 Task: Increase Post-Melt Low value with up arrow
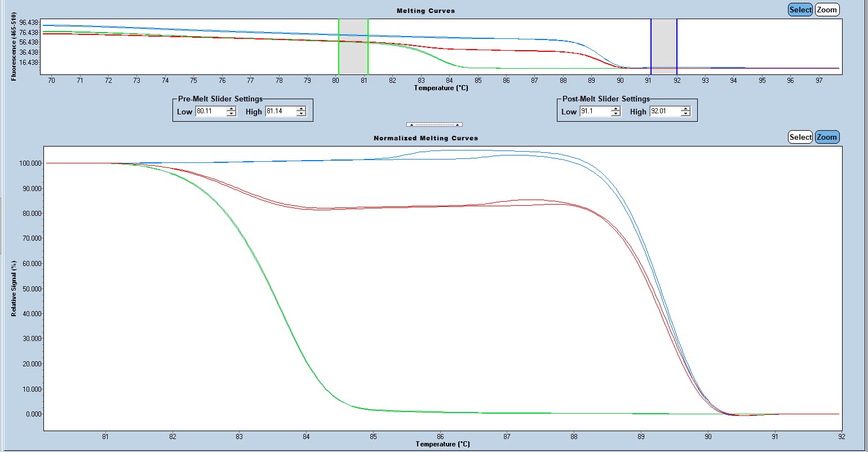(x=615, y=109)
